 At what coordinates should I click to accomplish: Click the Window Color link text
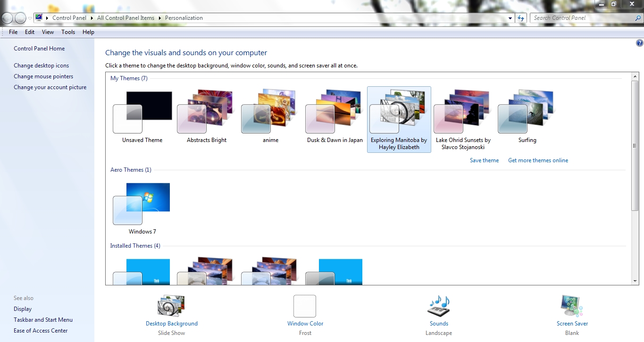305,324
